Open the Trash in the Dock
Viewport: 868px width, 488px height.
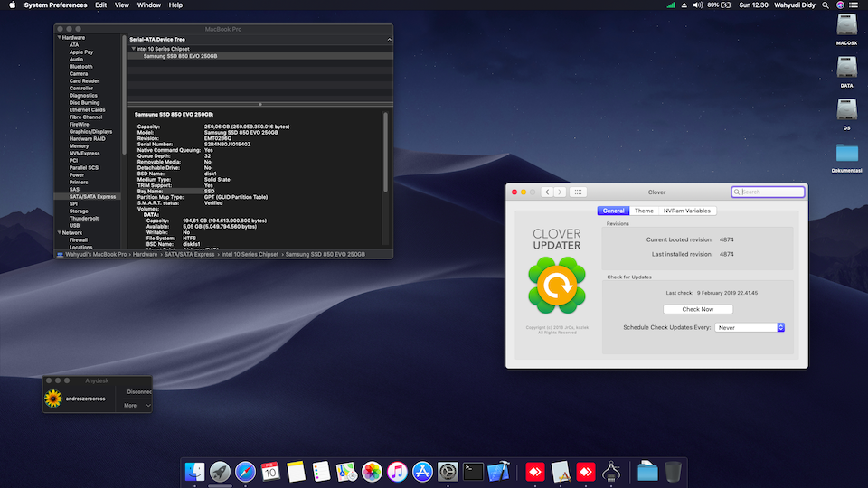tap(673, 472)
